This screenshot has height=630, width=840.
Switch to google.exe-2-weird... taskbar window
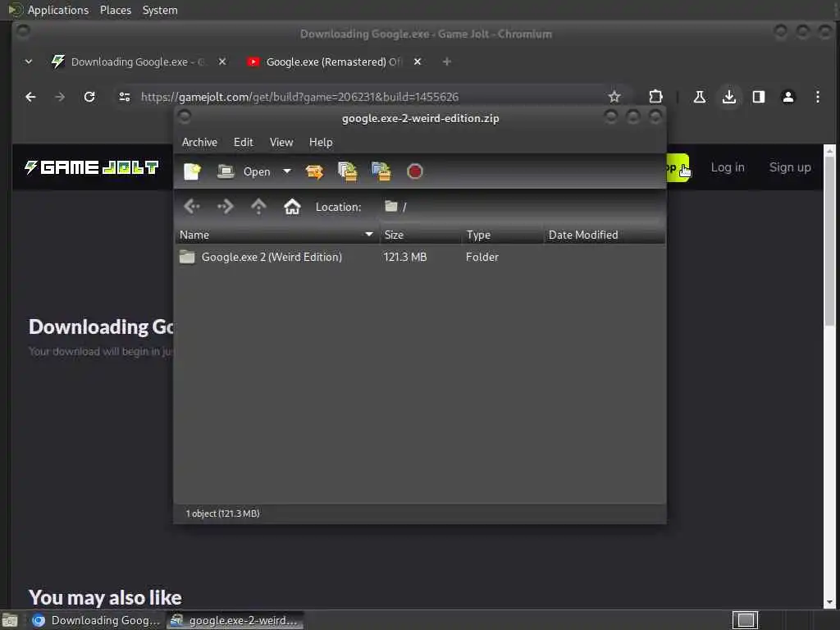pyautogui.click(x=235, y=620)
